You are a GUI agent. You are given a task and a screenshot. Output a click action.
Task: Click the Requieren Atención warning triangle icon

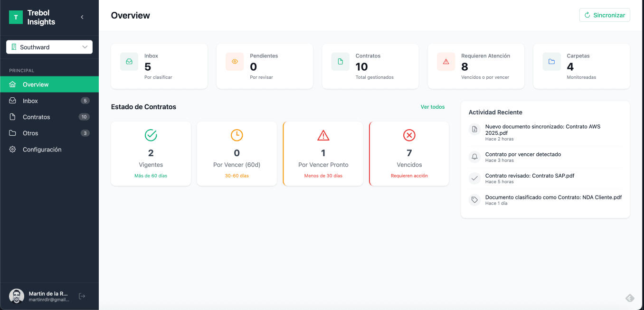[445, 62]
